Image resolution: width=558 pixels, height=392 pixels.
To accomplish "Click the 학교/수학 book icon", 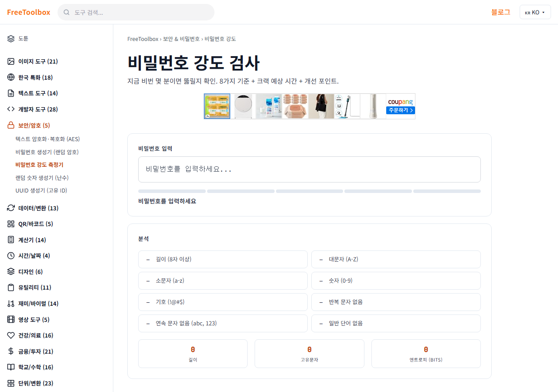I will [11, 367].
